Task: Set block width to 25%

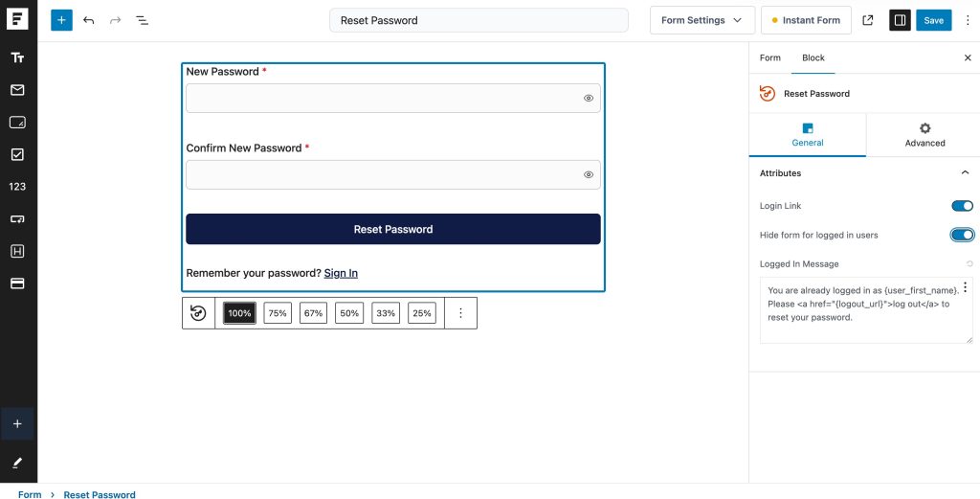Action: point(422,312)
